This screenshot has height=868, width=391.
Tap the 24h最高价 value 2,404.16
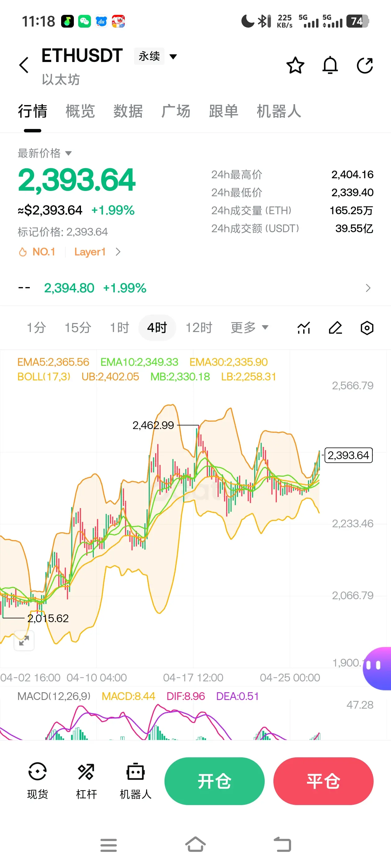352,175
